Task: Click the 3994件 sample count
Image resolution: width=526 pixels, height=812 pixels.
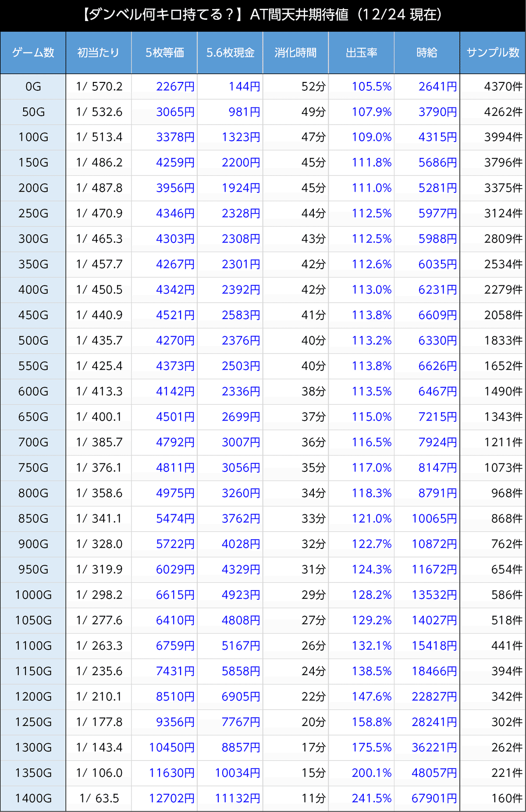Action: tap(503, 138)
